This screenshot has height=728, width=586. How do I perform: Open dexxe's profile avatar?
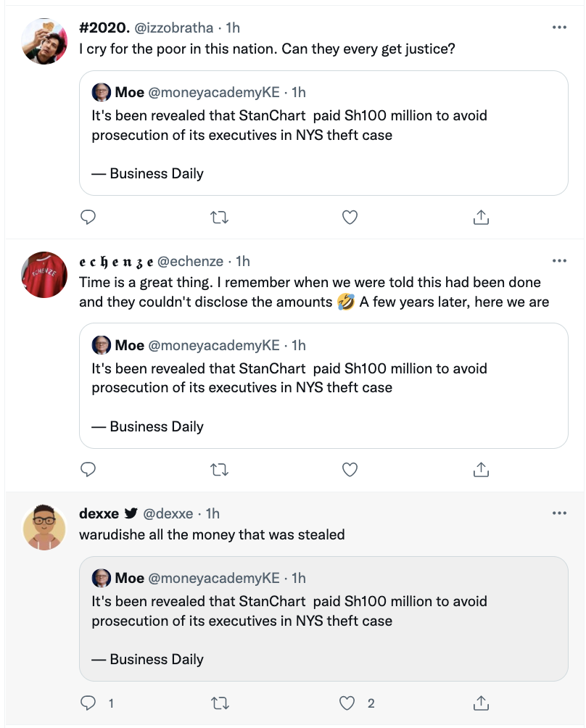[45, 527]
